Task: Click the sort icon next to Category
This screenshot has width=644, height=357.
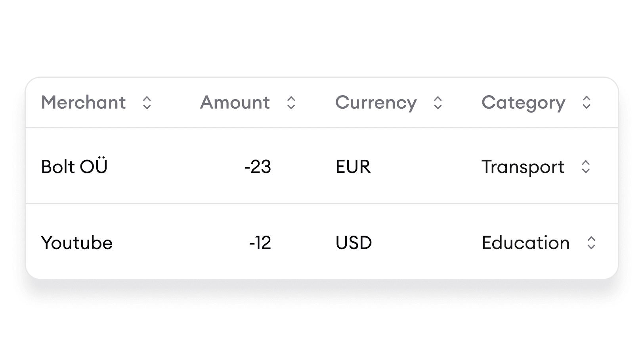Action: pos(587,103)
